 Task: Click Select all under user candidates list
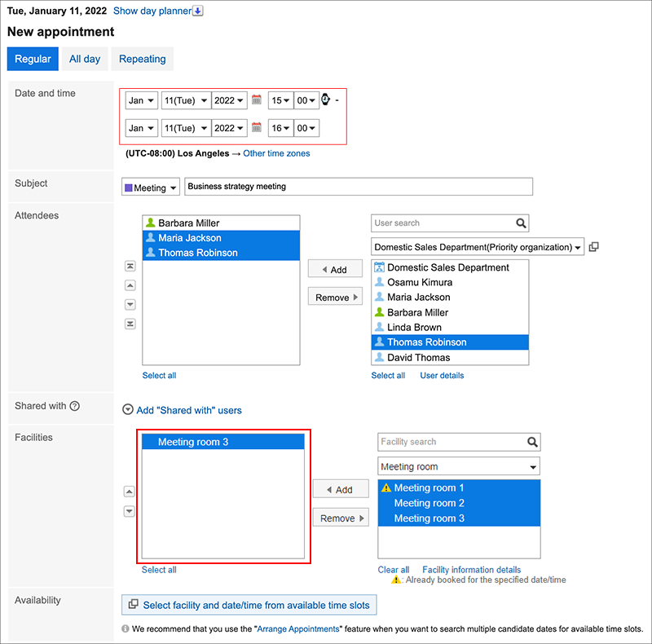[x=388, y=375]
